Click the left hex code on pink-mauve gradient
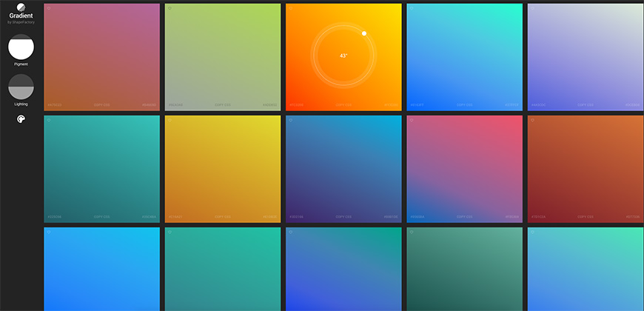The height and width of the screenshot is (311, 644). click(55, 105)
